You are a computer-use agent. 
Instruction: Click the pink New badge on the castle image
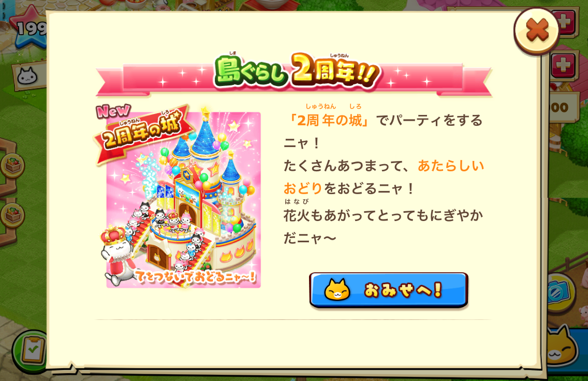tap(114, 111)
